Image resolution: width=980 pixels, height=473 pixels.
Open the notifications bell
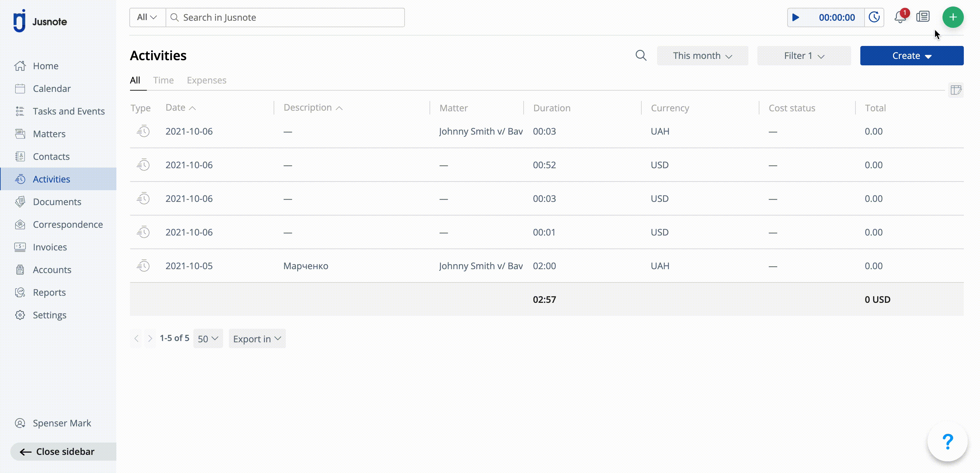[900, 17]
